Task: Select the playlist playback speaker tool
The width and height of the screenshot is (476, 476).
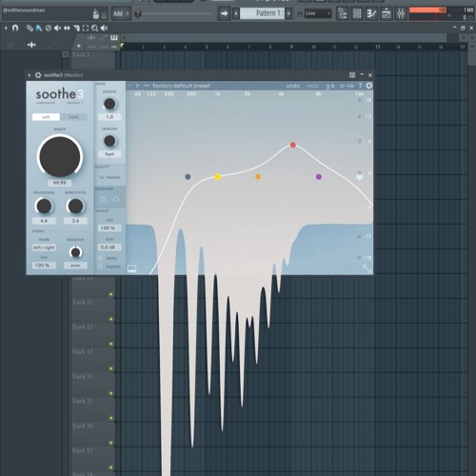Action: pos(104,28)
